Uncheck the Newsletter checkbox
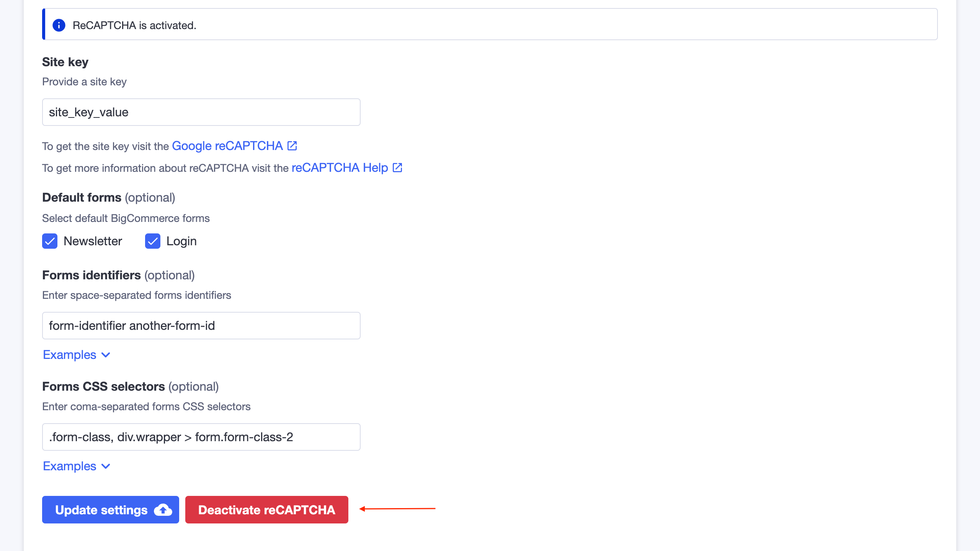The width and height of the screenshot is (980, 551). (x=49, y=241)
